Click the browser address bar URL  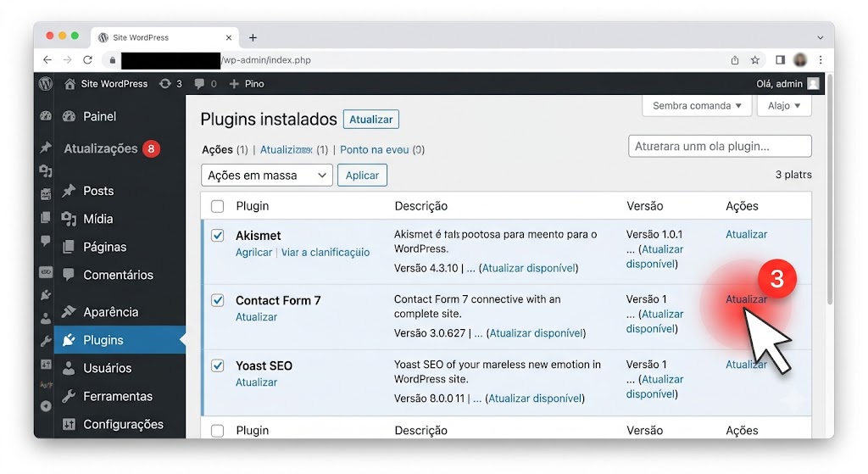coord(266,60)
